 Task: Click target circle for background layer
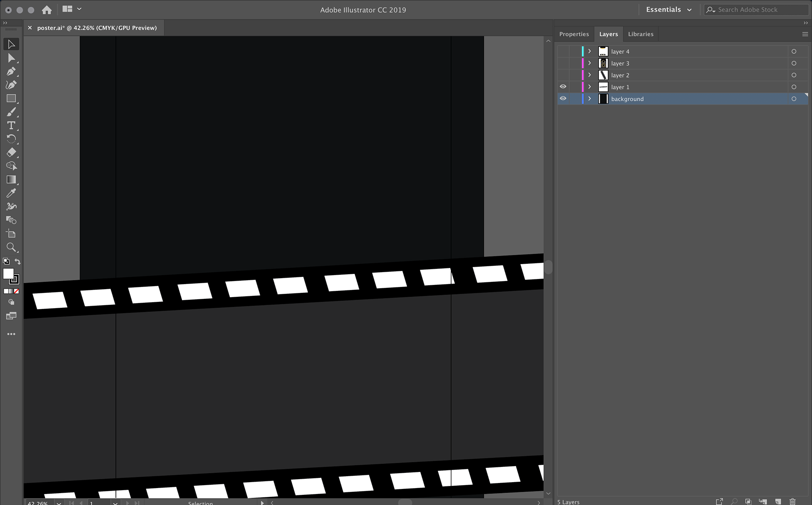794,99
